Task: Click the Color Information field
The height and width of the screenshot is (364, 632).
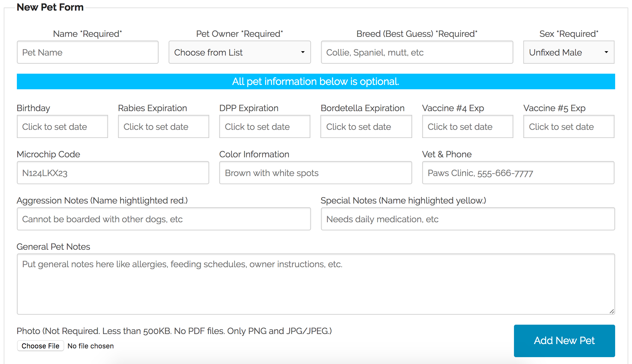Action: tap(315, 173)
